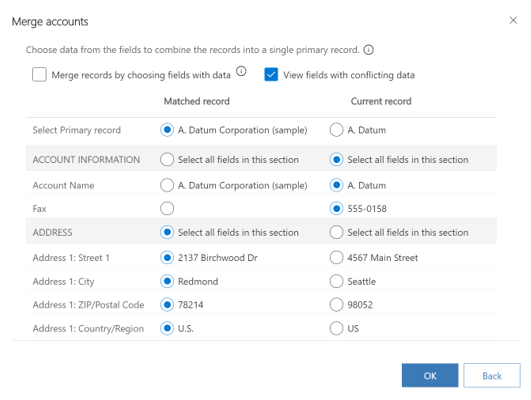Click the info icon beside the instructions sentence
The height and width of the screenshot is (400, 531).
tap(368, 50)
